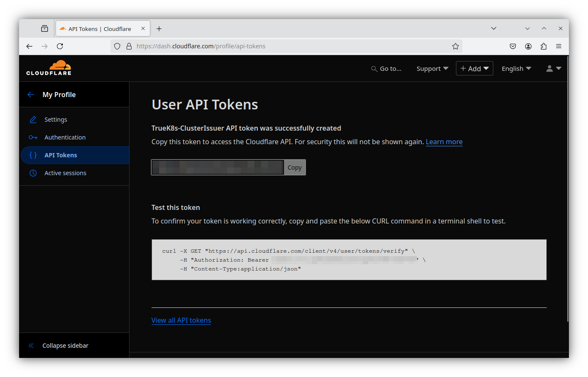Viewport: 588px width, 377px height.
Task: Click the Cloudflare logo
Action: (x=49, y=68)
